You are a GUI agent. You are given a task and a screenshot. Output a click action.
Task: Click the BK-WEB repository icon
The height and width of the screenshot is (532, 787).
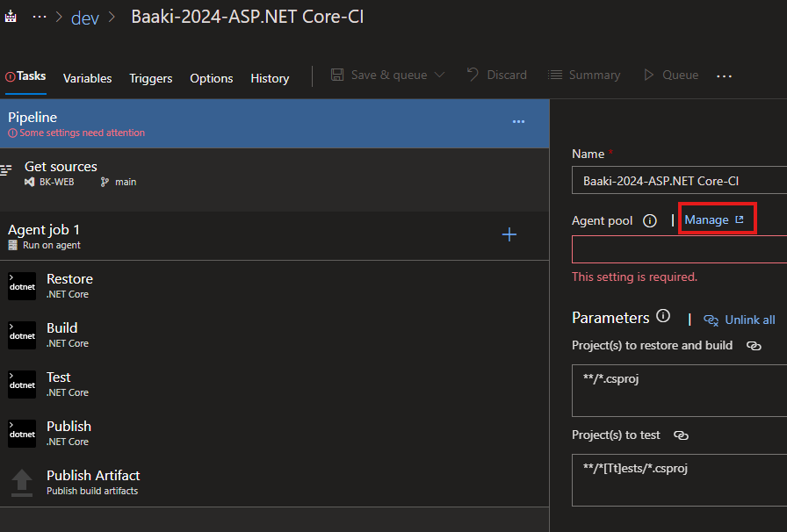click(30, 182)
